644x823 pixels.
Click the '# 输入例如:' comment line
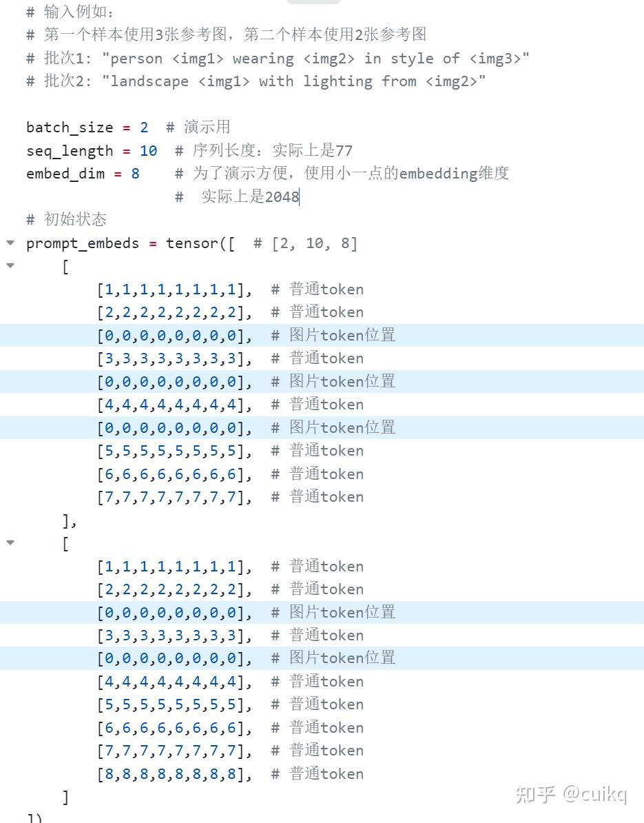(70, 12)
